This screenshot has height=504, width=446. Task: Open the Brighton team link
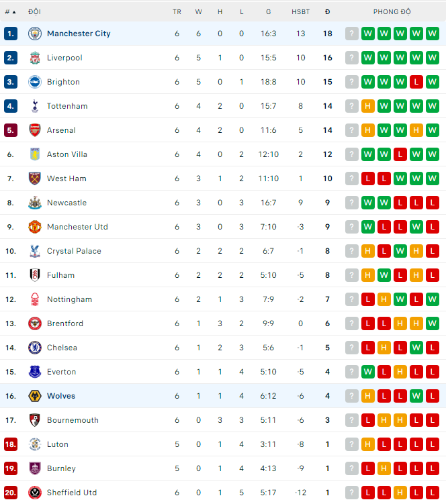(63, 82)
